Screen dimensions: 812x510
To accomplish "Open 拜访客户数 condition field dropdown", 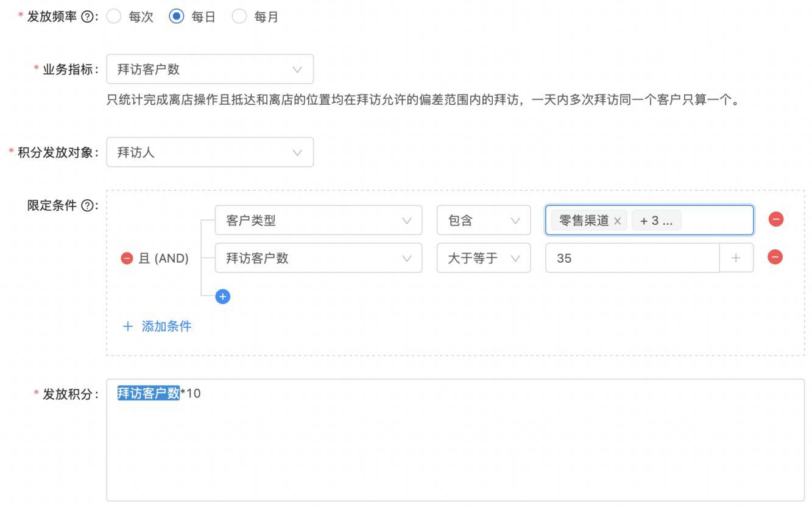I will tap(318, 258).
